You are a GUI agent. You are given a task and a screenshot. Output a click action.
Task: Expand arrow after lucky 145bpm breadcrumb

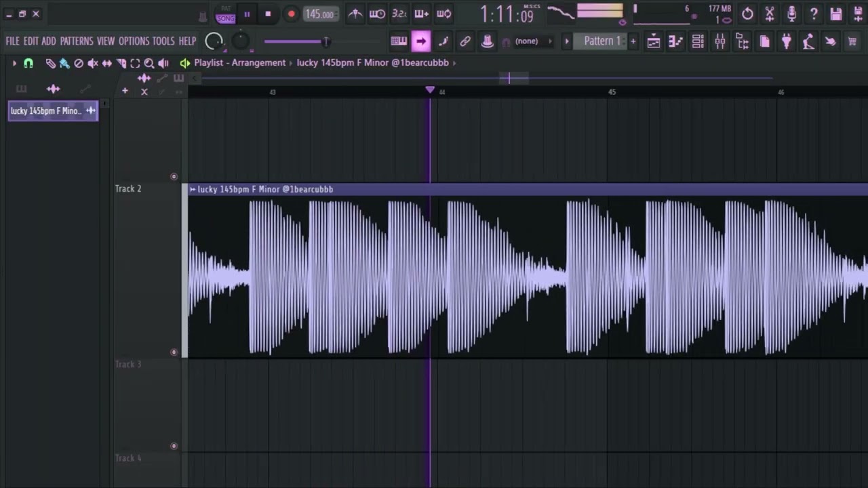click(455, 63)
